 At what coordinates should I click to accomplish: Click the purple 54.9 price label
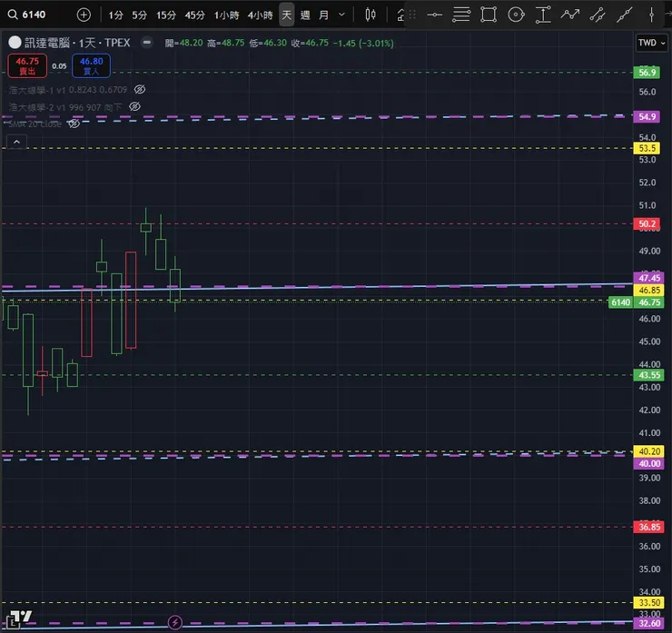(x=647, y=116)
